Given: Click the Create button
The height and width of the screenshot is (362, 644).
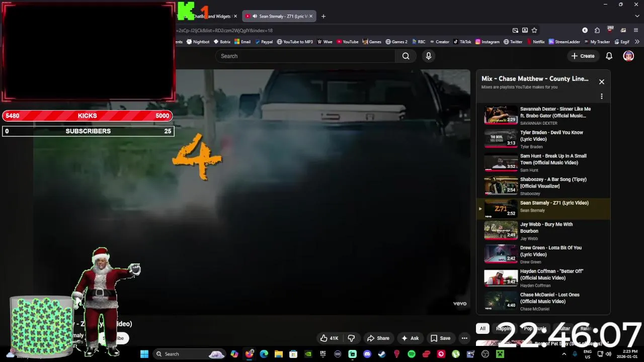Looking at the screenshot, I should (x=583, y=56).
